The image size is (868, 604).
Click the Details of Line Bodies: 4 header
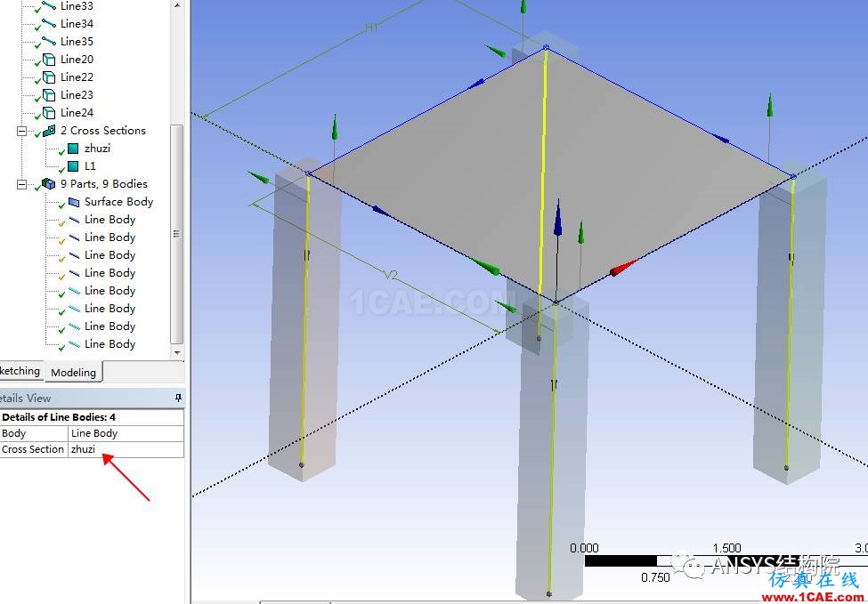coord(92,417)
